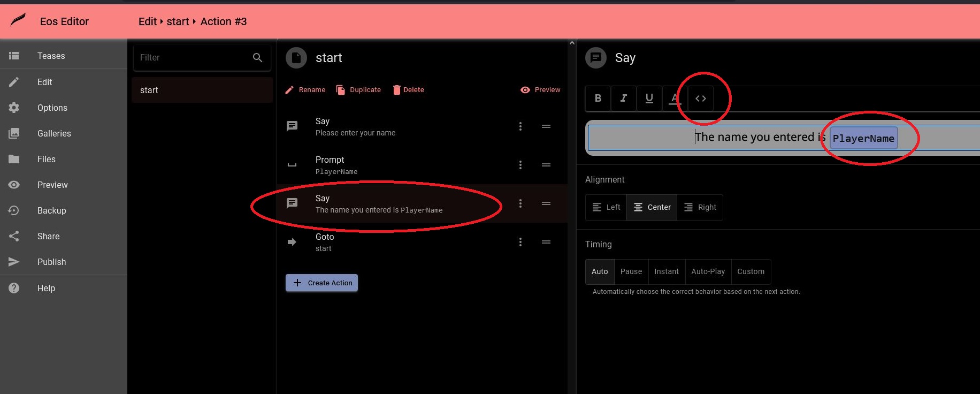
Task: Click the start page document icon
Action: (x=296, y=58)
